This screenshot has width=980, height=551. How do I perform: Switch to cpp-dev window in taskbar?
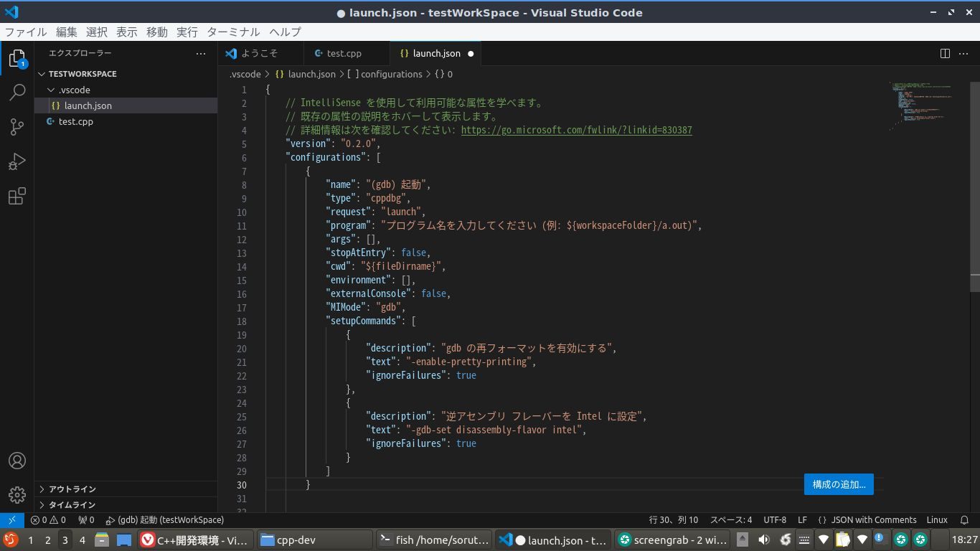315,540
